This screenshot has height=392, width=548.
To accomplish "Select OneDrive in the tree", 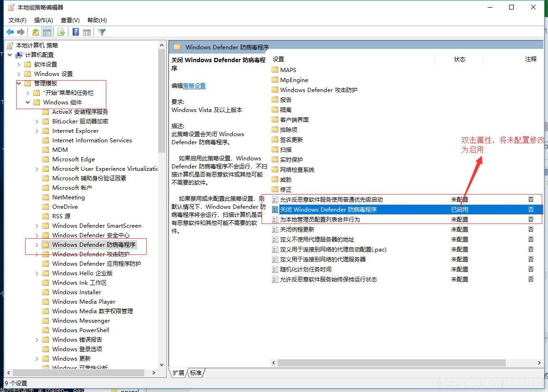I will coord(65,206).
